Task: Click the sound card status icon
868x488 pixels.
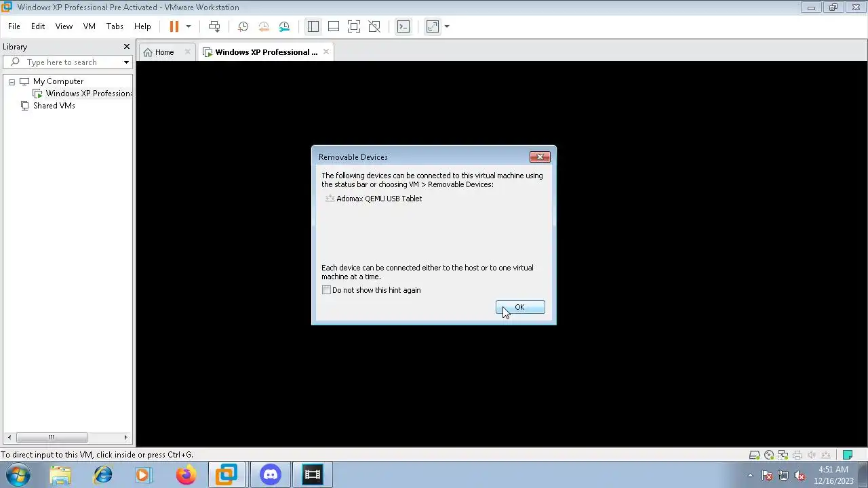Action: pos(811,455)
